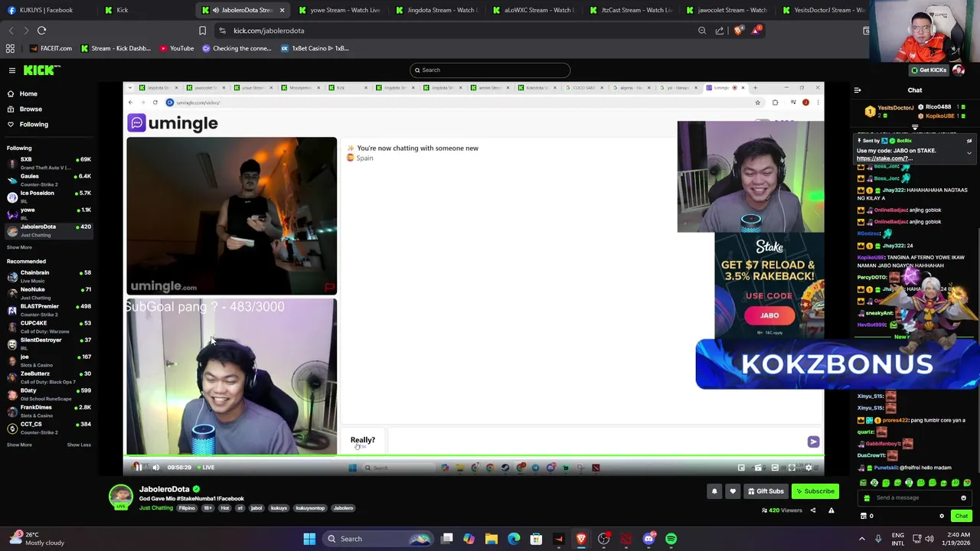
Task: Open Ice Poseidon channel in Following
Action: pos(49,197)
